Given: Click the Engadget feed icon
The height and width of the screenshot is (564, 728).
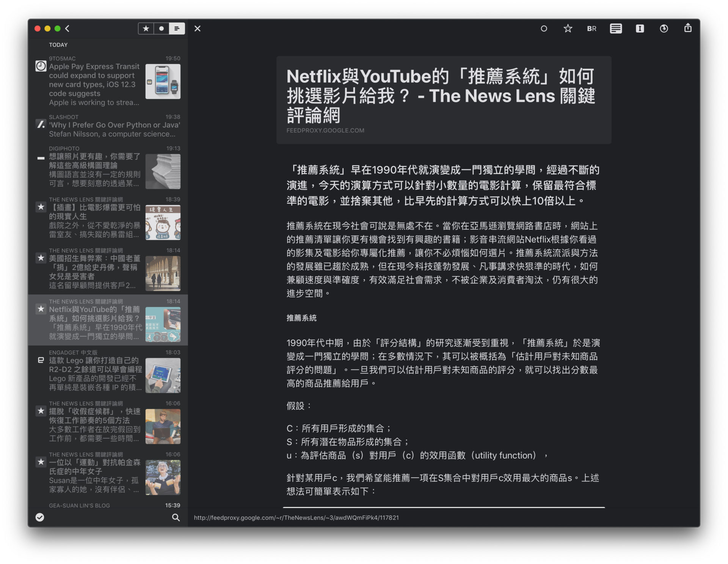Looking at the screenshot, I should [41, 360].
